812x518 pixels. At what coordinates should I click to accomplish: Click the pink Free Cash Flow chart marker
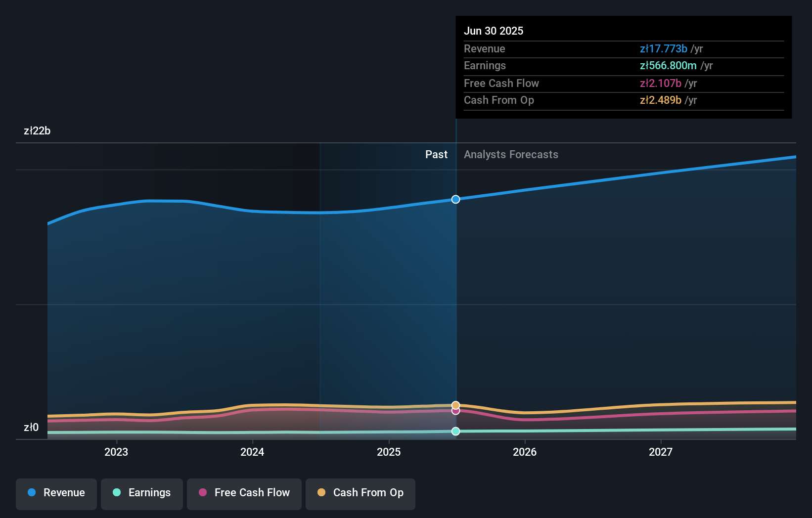[455, 411]
